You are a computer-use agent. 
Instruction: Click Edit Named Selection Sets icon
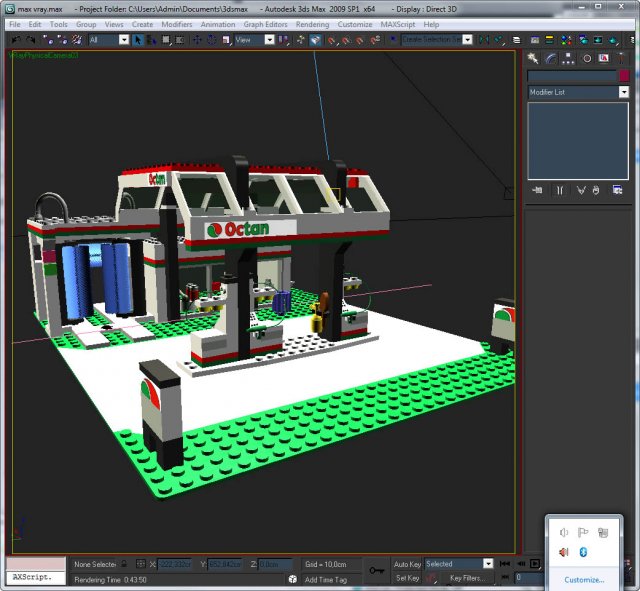pos(393,40)
